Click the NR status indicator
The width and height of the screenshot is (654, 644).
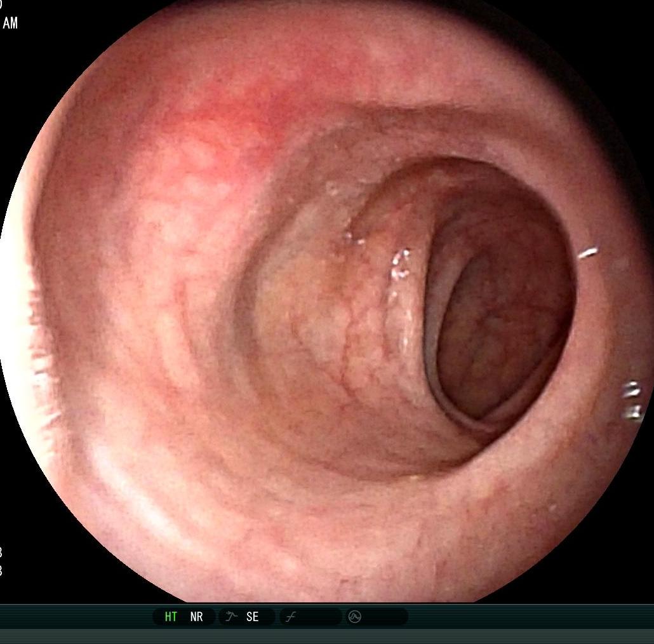(x=196, y=617)
